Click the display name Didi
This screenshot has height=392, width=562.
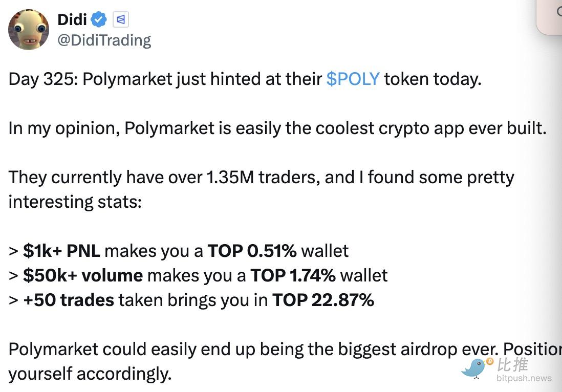(x=72, y=20)
